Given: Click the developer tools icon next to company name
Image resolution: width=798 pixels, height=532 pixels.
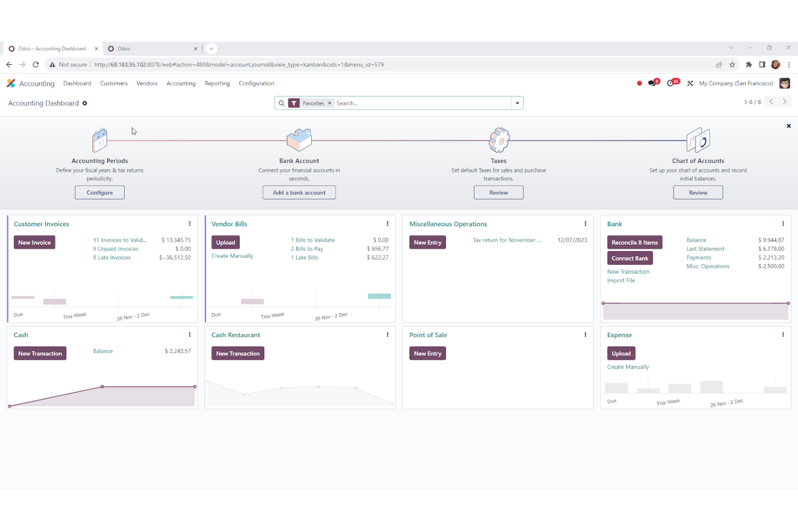Looking at the screenshot, I should click(690, 84).
